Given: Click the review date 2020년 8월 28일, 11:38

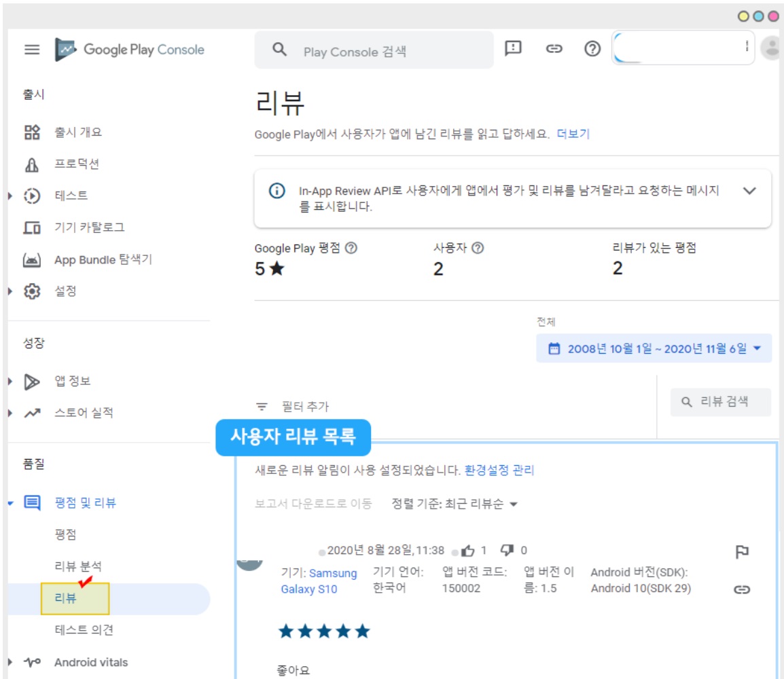Looking at the screenshot, I should tap(385, 551).
